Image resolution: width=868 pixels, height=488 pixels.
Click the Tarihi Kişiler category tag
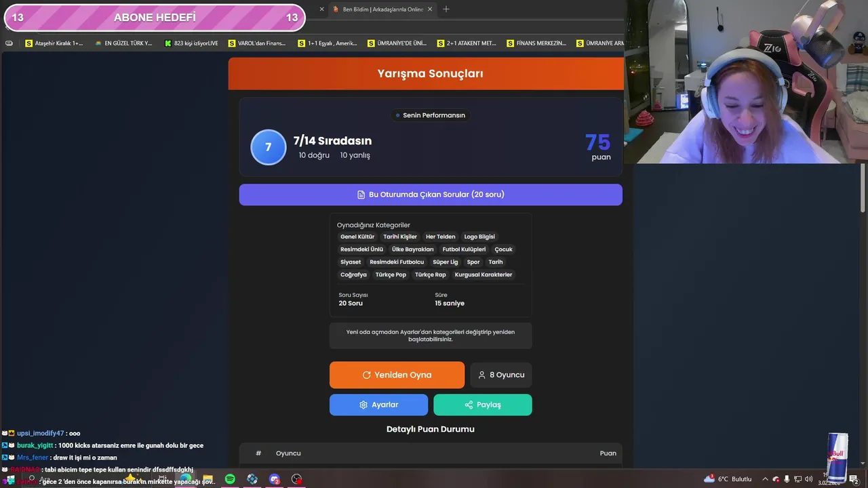point(400,237)
